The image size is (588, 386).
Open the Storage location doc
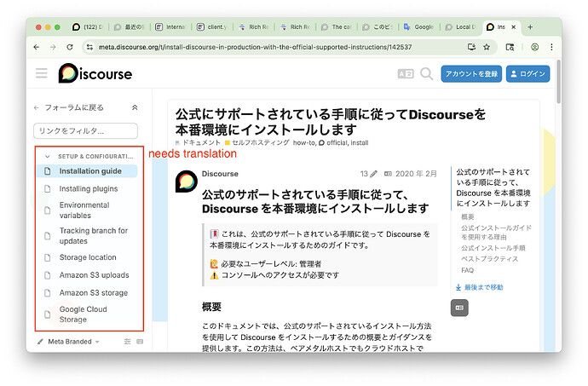pos(87,257)
